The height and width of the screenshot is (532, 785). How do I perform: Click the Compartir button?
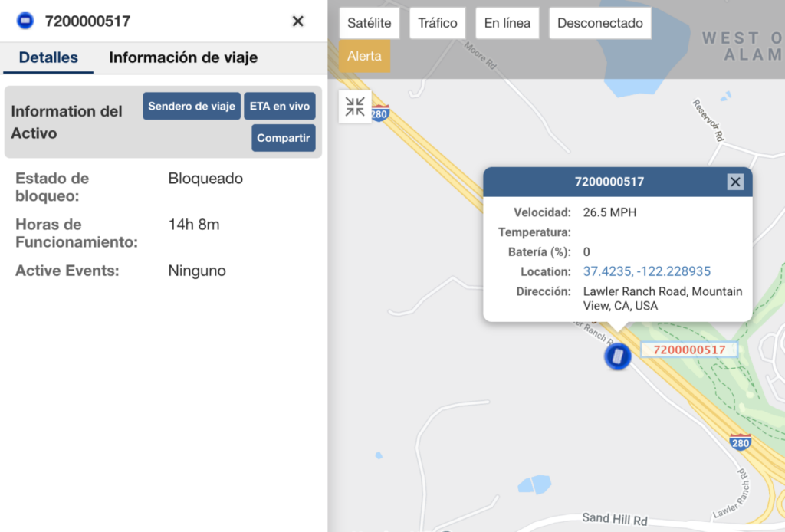pos(284,138)
